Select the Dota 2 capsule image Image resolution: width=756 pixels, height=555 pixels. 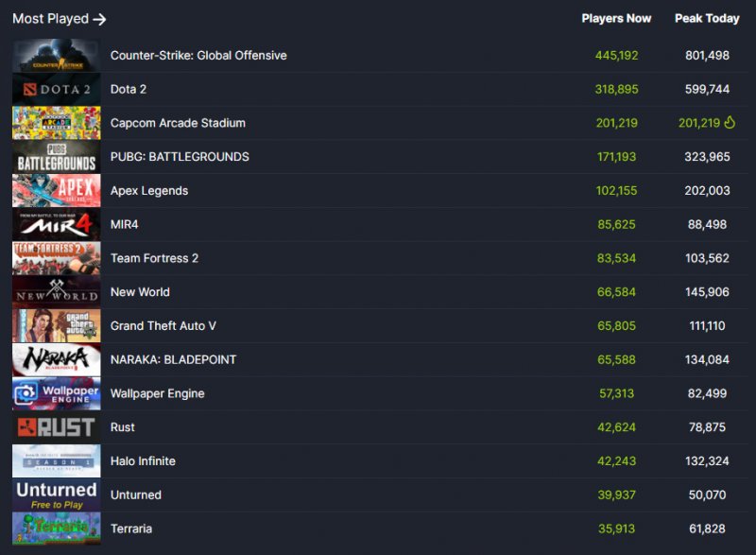point(55,89)
